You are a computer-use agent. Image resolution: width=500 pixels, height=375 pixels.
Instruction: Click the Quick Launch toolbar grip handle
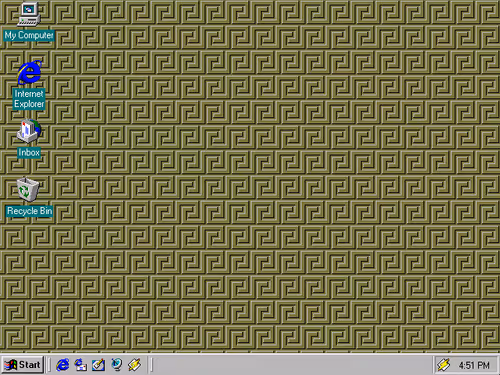click(49, 365)
